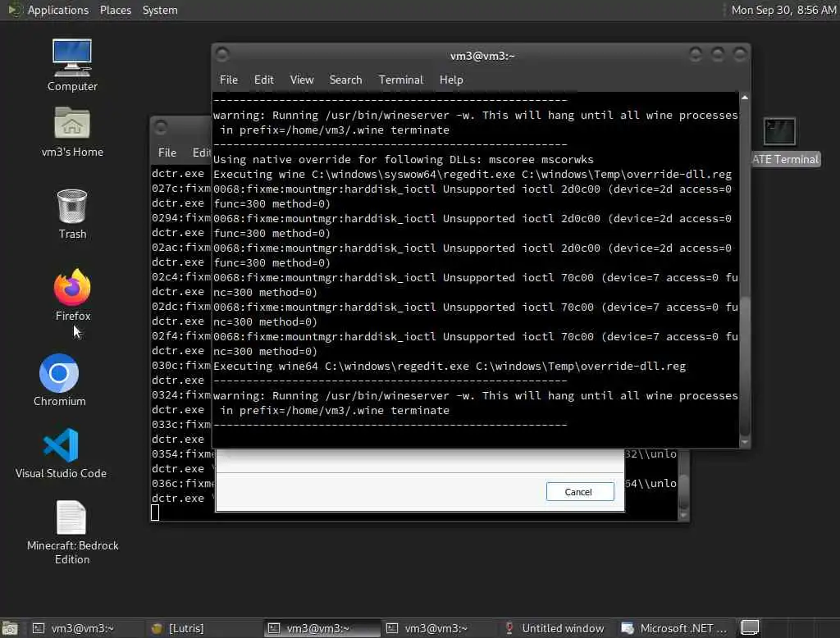Open the Places menu in top panel
The height and width of the screenshot is (638, 840).
point(115,10)
